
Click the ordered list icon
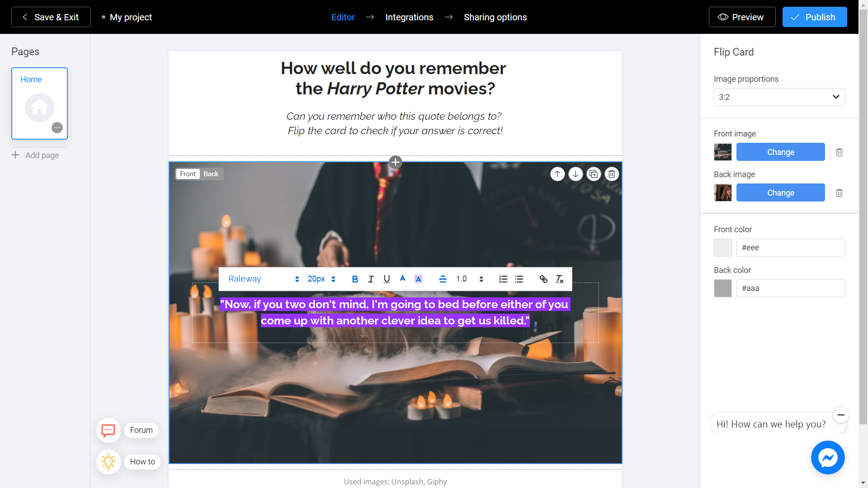[503, 279]
